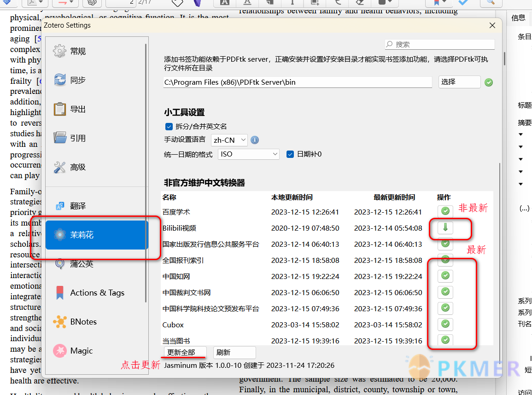Open the 翻译 (Translate) plugin settings
The image size is (532, 395).
(x=97, y=206)
